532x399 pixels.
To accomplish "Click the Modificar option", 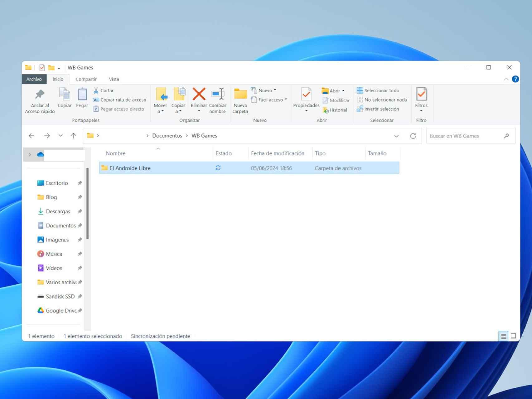I will pos(336,100).
